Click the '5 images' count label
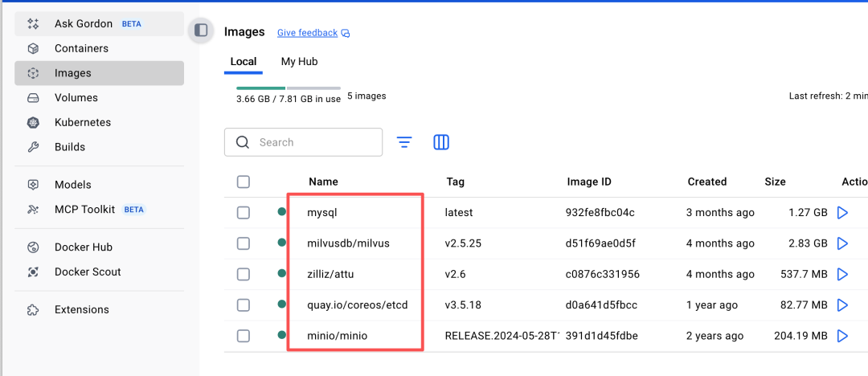This screenshot has height=376, width=868. click(366, 96)
